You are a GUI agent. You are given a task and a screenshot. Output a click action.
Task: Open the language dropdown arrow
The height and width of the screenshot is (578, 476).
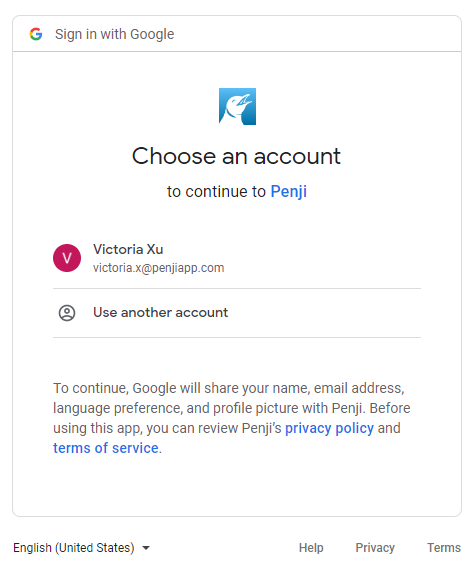click(x=146, y=548)
